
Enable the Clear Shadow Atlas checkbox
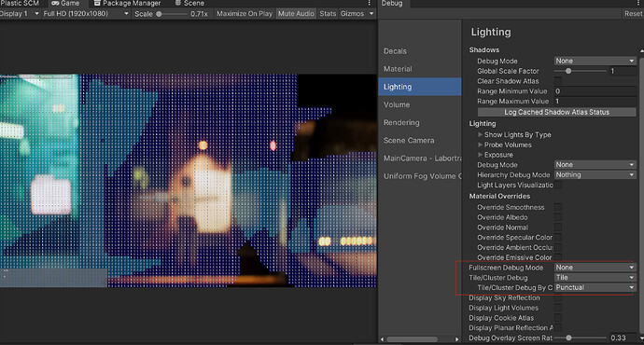tap(558, 81)
